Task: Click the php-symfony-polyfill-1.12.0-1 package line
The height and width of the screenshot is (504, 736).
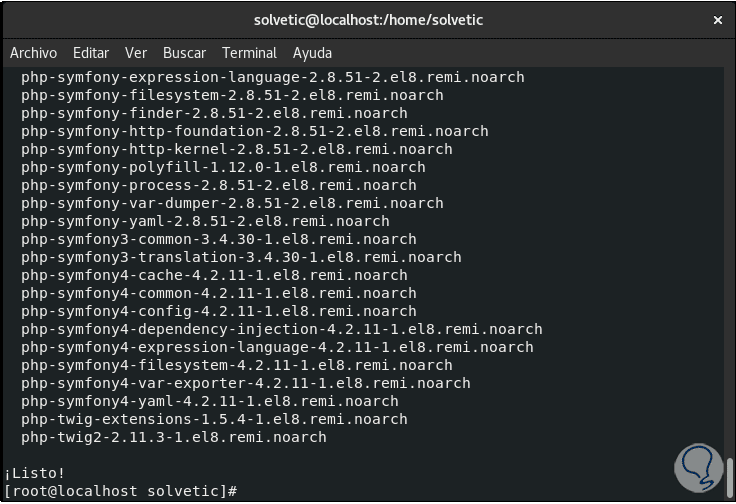Action: (223, 167)
